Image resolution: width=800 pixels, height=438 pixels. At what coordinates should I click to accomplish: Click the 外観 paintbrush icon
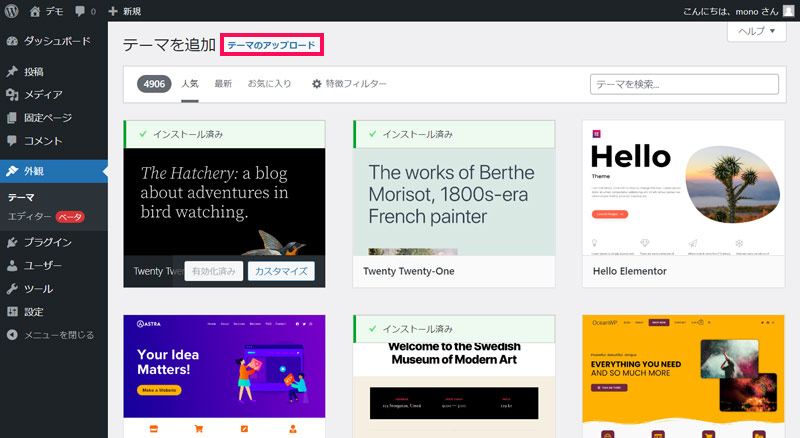[12, 171]
